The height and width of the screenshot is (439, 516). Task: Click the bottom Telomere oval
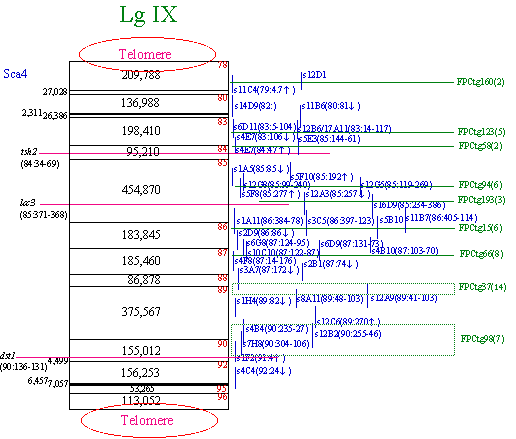click(149, 420)
